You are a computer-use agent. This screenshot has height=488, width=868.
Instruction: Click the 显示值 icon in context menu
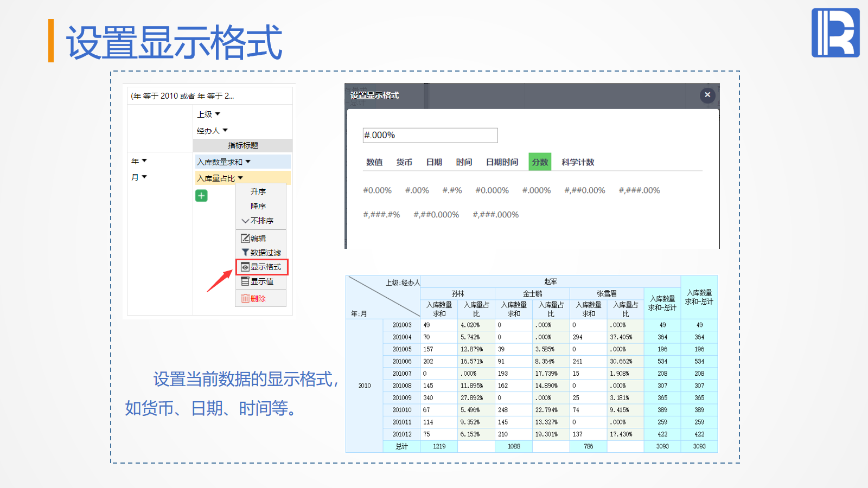point(245,281)
